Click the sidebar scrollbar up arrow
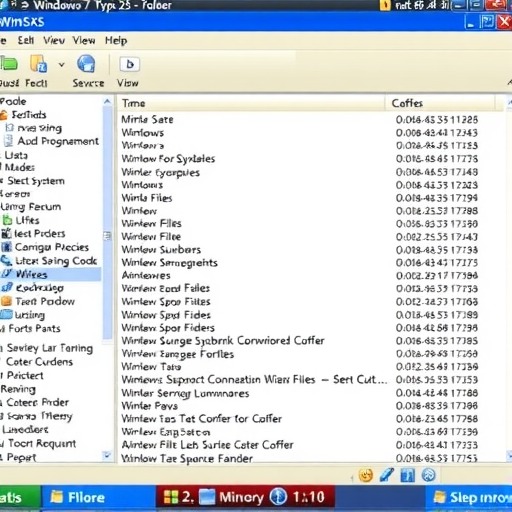 [107, 101]
